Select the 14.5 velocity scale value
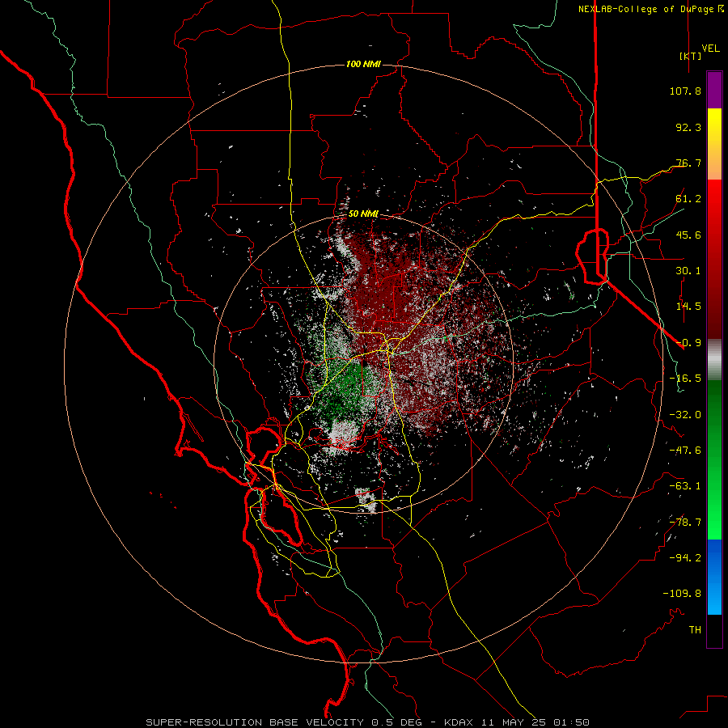 tap(688, 307)
